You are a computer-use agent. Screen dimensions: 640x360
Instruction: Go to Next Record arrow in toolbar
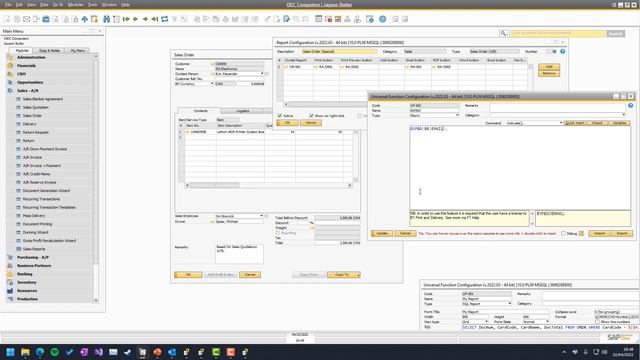(145, 19)
